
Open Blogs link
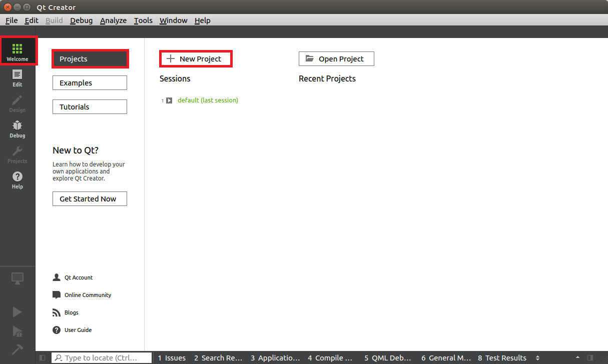tap(72, 312)
